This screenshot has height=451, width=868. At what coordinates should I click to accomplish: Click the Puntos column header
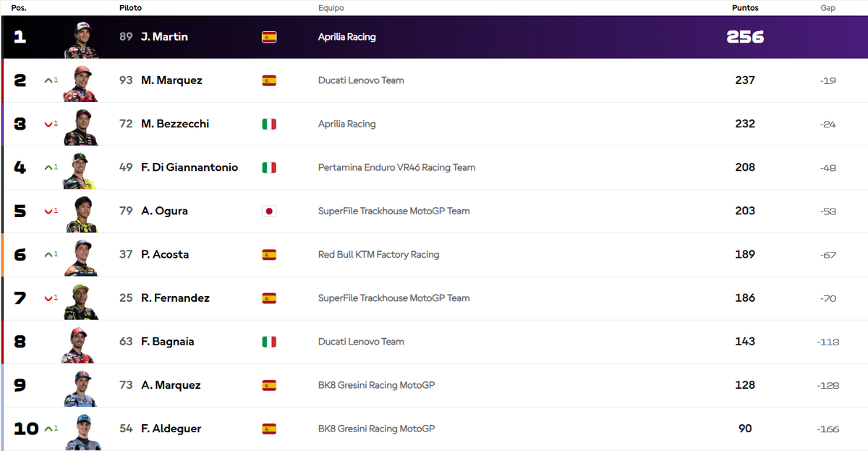[744, 8]
